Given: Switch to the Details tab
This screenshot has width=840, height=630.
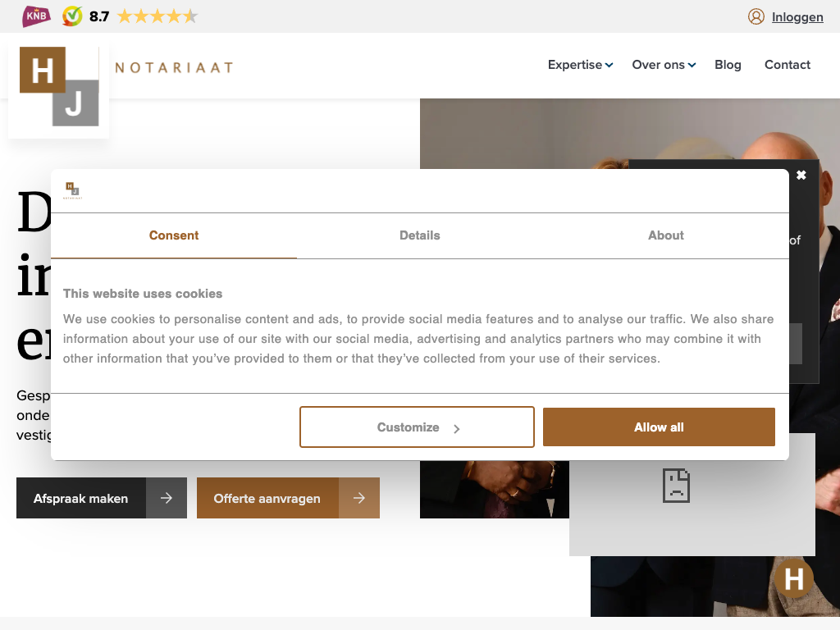Looking at the screenshot, I should click(420, 235).
